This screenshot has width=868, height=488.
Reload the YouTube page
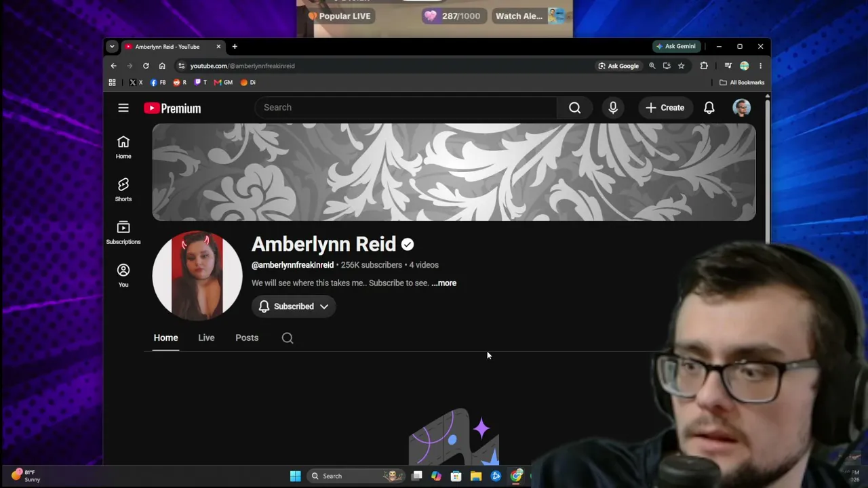pos(146,66)
